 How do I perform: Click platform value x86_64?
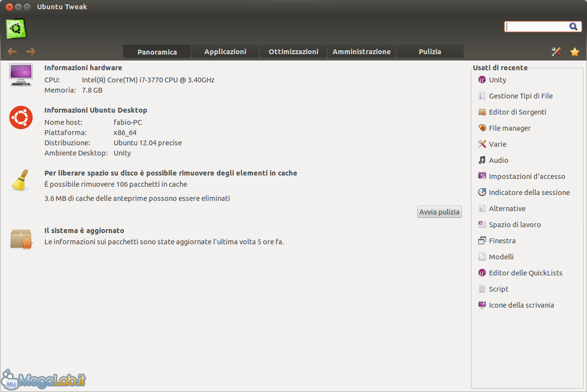click(x=125, y=133)
